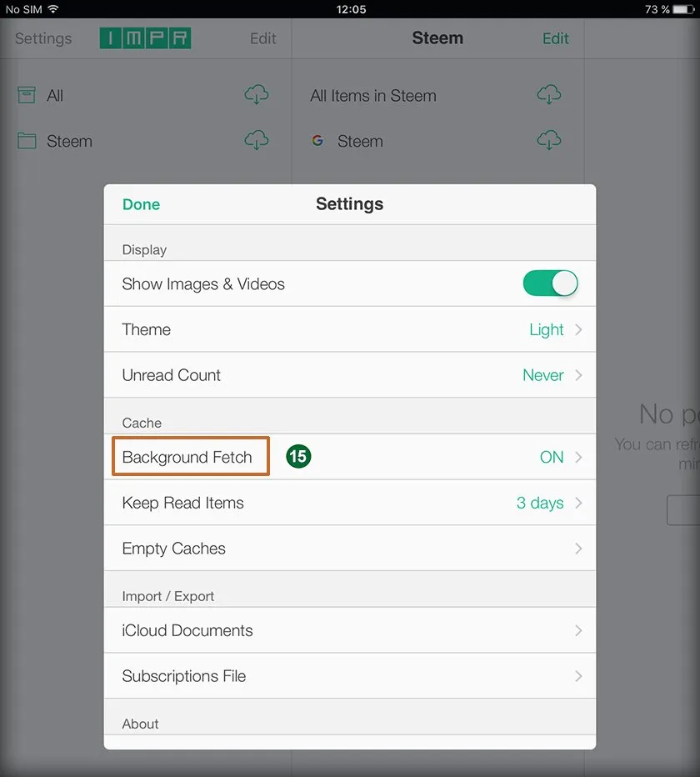The height and width of the screenshot is (777, 700).
Task: Open the Empty Caches chevron
Action: point(578,549)
